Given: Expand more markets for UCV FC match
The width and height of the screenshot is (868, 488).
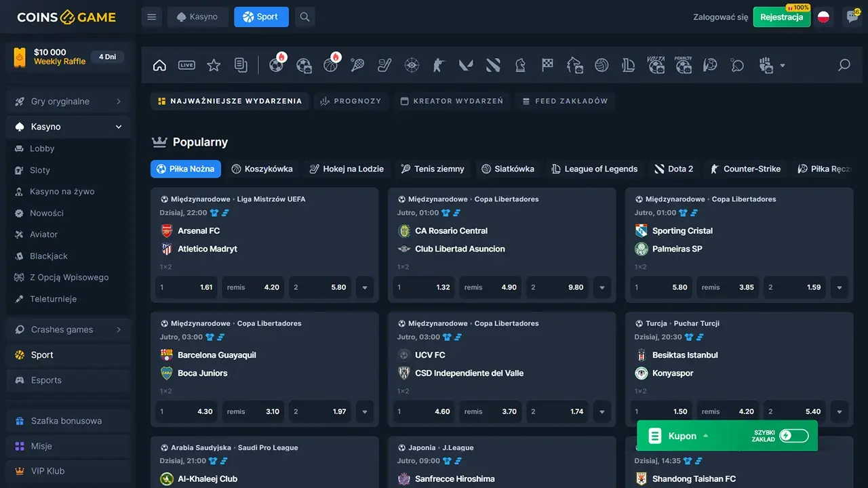Looking at the screenshot, I should click(602, 411).
